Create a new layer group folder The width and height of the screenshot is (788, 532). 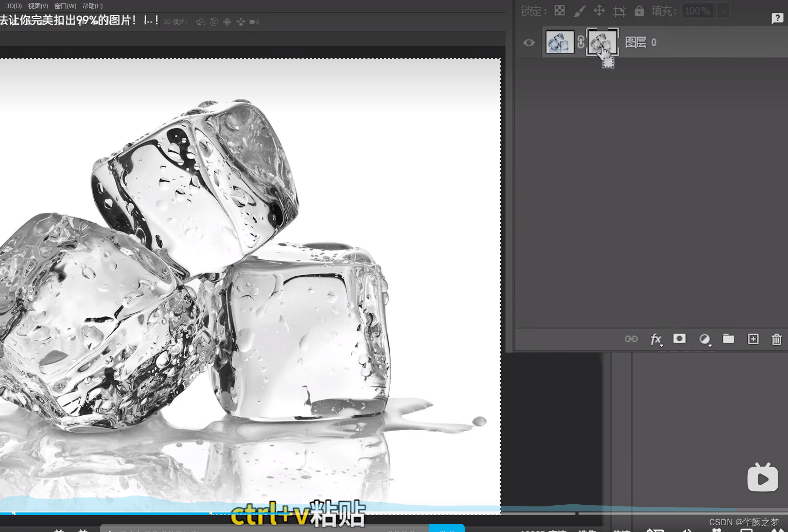[x=728, y=338]
